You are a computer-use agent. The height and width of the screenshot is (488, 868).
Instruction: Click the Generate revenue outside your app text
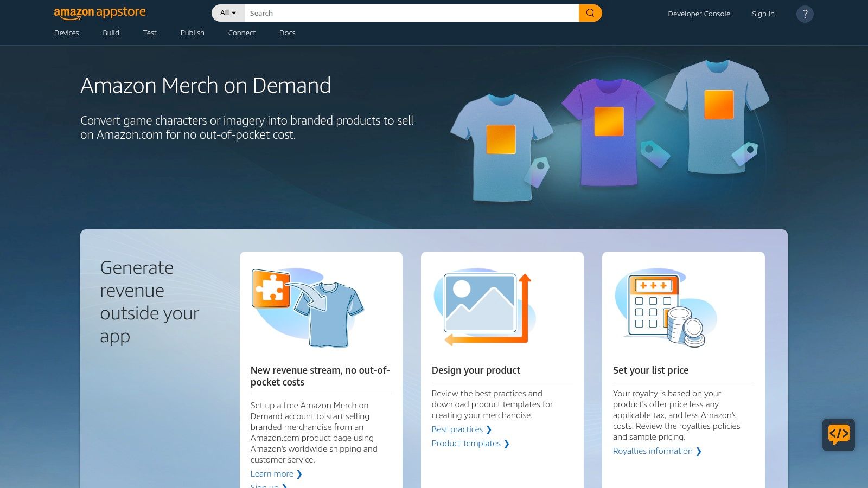(150, 302)
